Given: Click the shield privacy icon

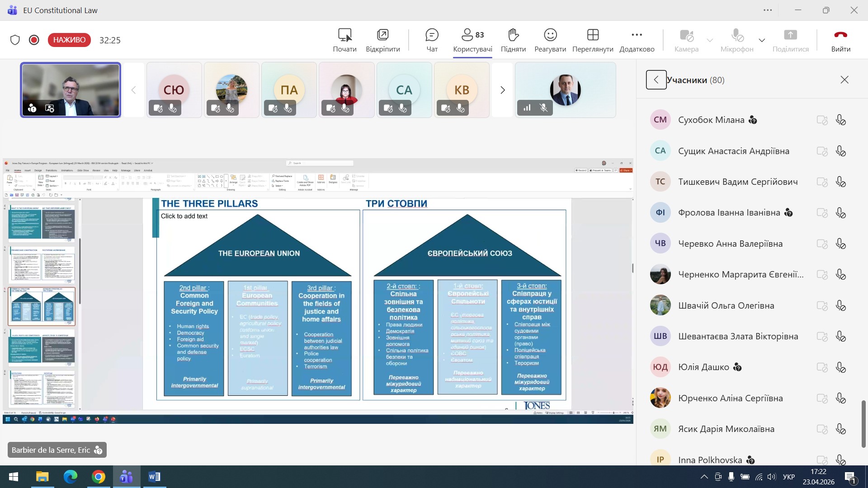Looking at the screenshot, I should coord(15,40).
